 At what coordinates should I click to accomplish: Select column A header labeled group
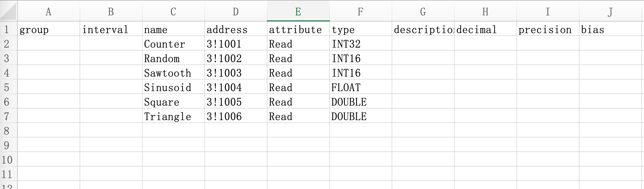click(x=49, y=11)
